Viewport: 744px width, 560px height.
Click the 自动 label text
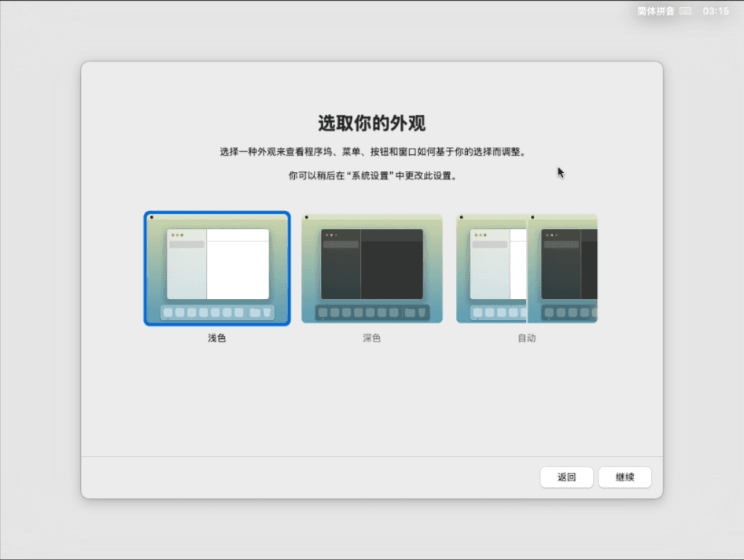526,338
